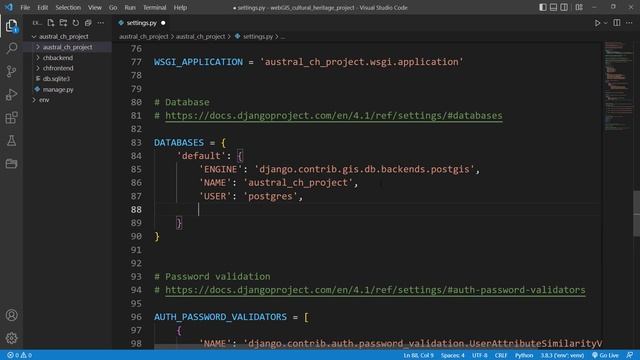Image resolution: width=640 pixels, height=360 pixels.
Task: Click unsaved dot on settings.py tab
Action: (x=163, y=23)
